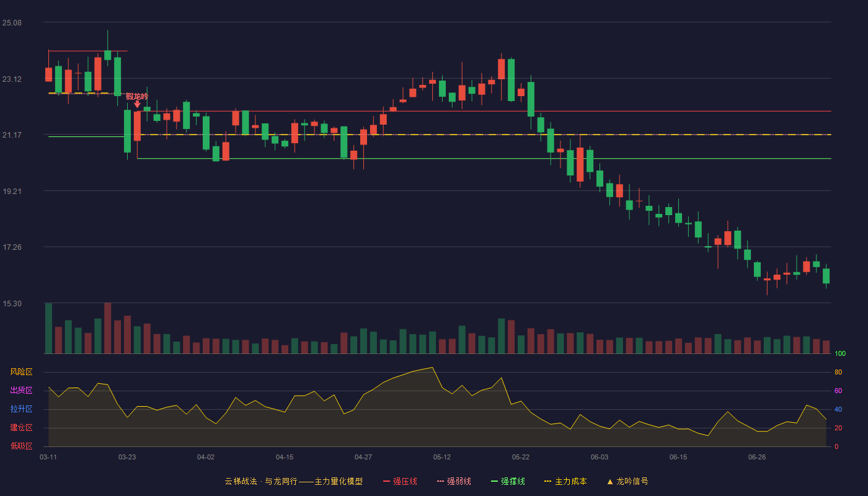This screenshot has height=496, width=868.
Task: Click the 假龙吟 signal arrow marker
Action: pos(137,104)
